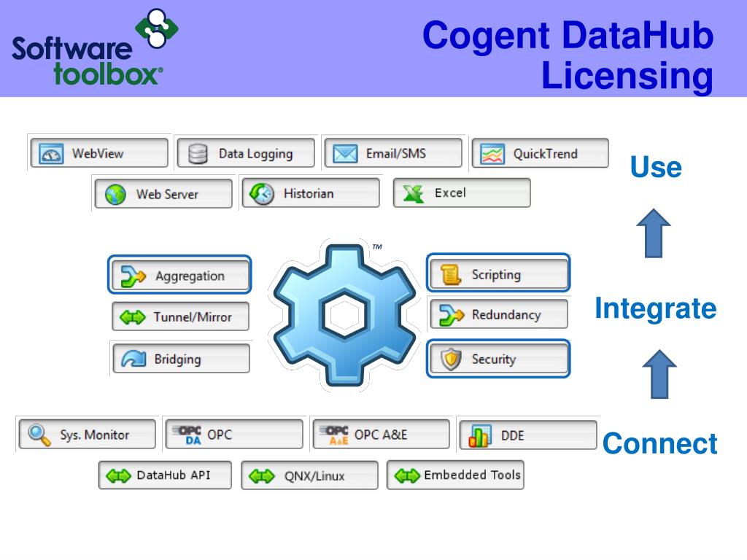Click the DataHub API green arrows icon
This screenshot has height=560, width=747.
(118, 475)
